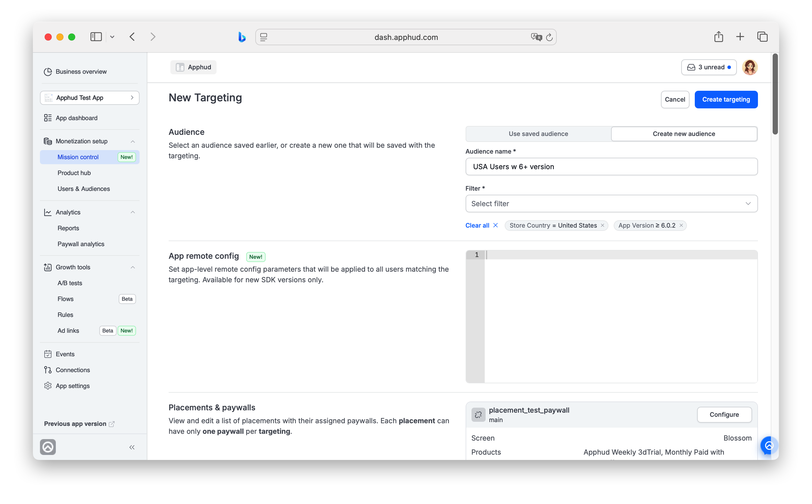Collapse the Analytics section

click(133, 212)
